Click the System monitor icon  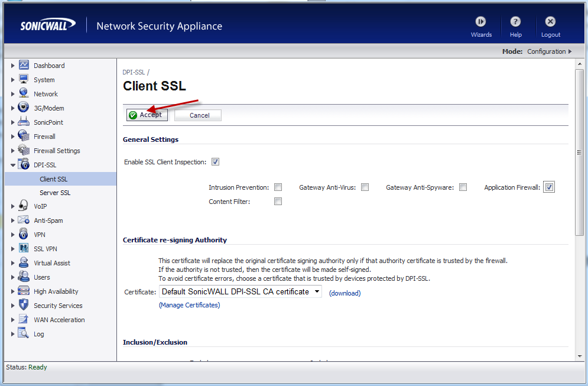24,79
